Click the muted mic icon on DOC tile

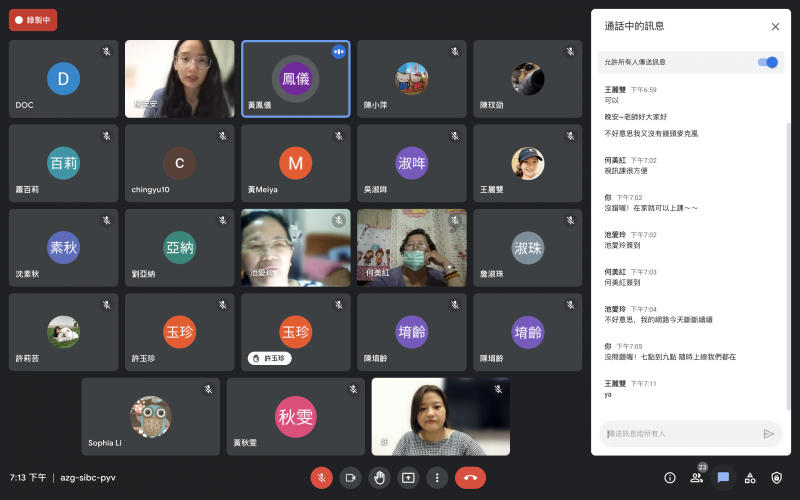[107, 52]
